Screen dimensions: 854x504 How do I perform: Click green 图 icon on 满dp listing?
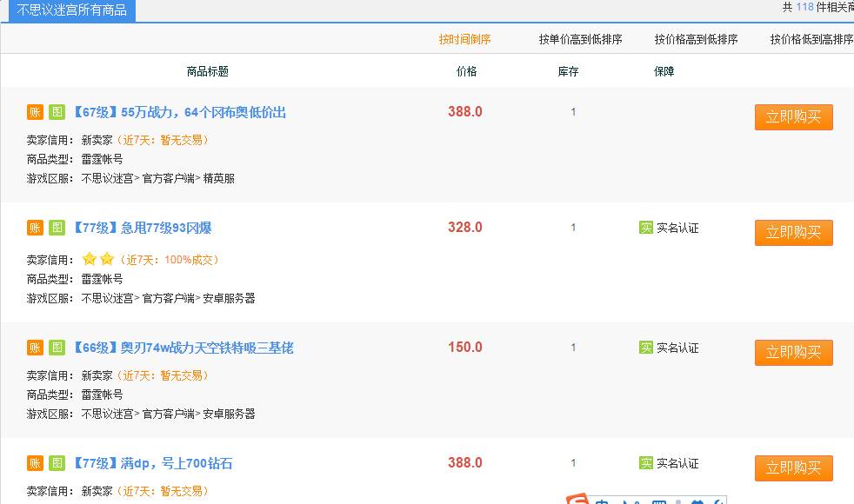click(x=57, y=463)
